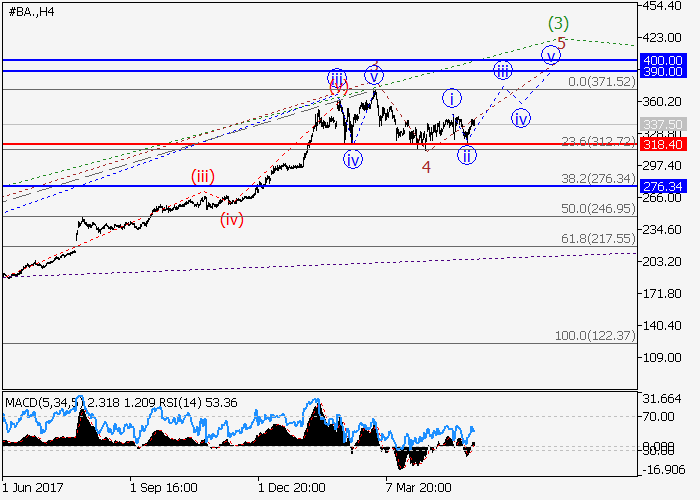Select the blue circled i wave marker
This screenshot has height=500, width=700.
point(453,98)
